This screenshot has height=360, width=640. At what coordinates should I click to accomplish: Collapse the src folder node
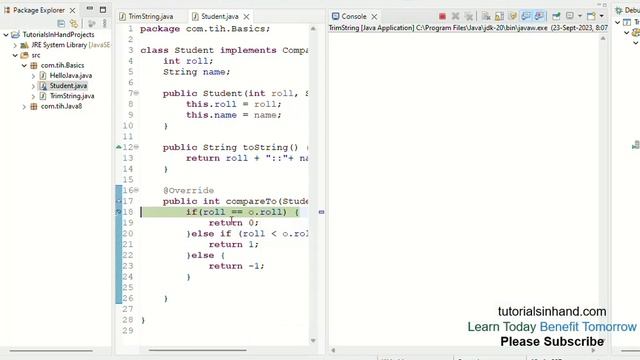[x=15, y=55]
